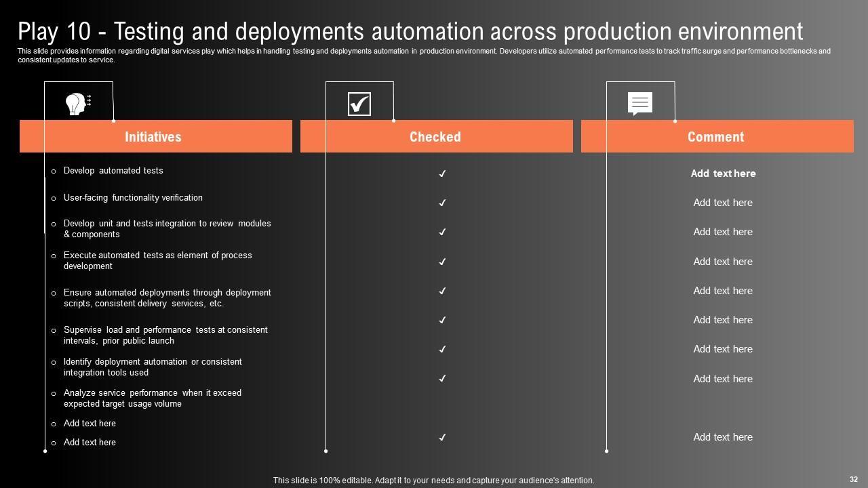Click 'Execute automated tests as element' initiative
Screen dimensions: 868x488
click(157, 261)
